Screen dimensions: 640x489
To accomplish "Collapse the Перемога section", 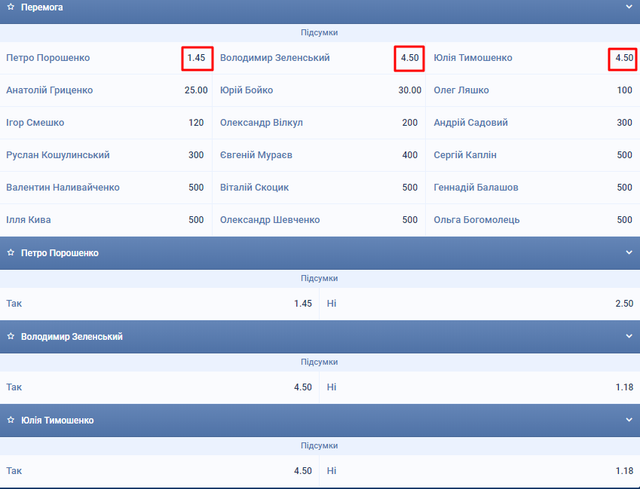I will 628,7.
